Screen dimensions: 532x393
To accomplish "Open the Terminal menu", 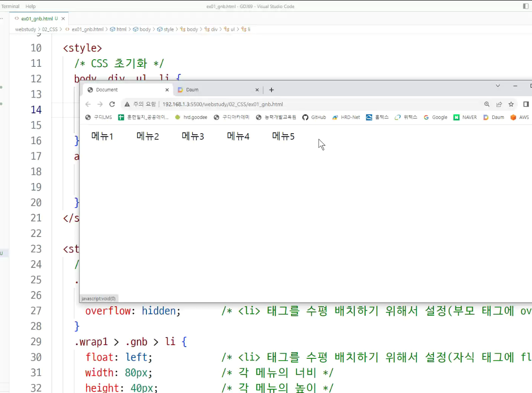I will [10, 6].
